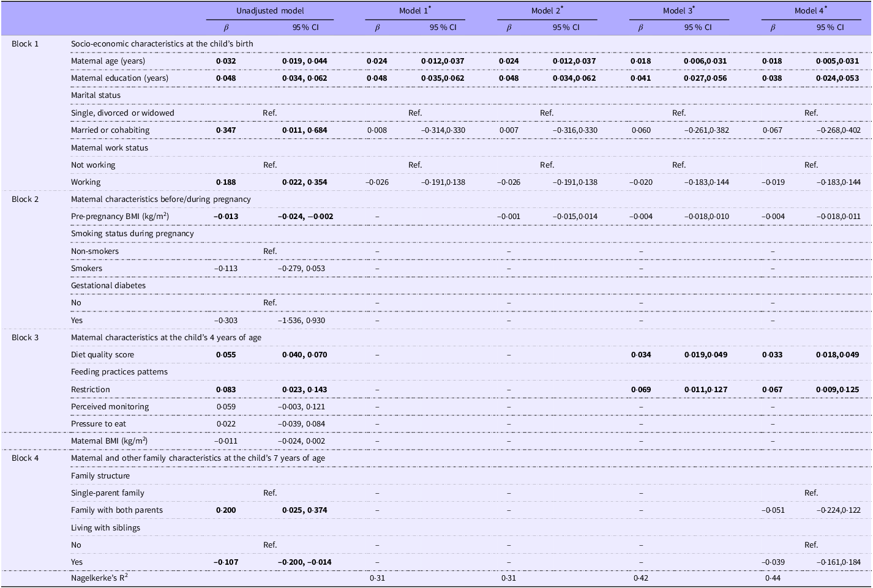This screenshot has width=873, height=588.
Task: Click the Block 3 row label
Action: (25, 337)
